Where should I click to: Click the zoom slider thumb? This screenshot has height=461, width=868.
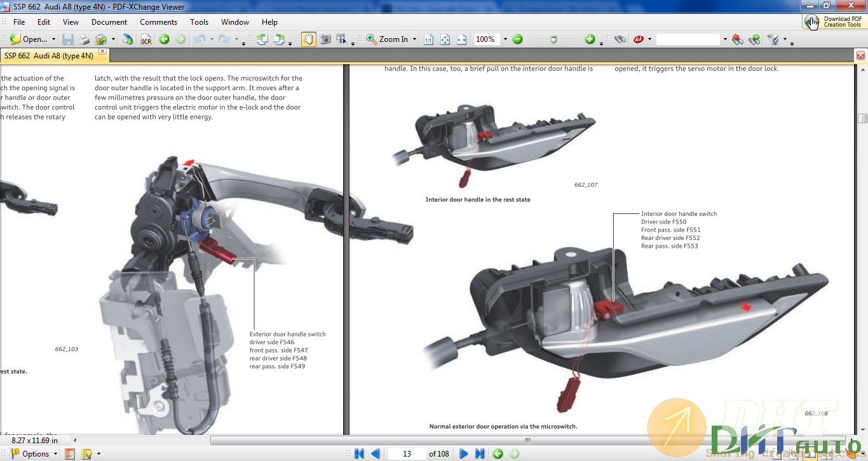[554, 39]
